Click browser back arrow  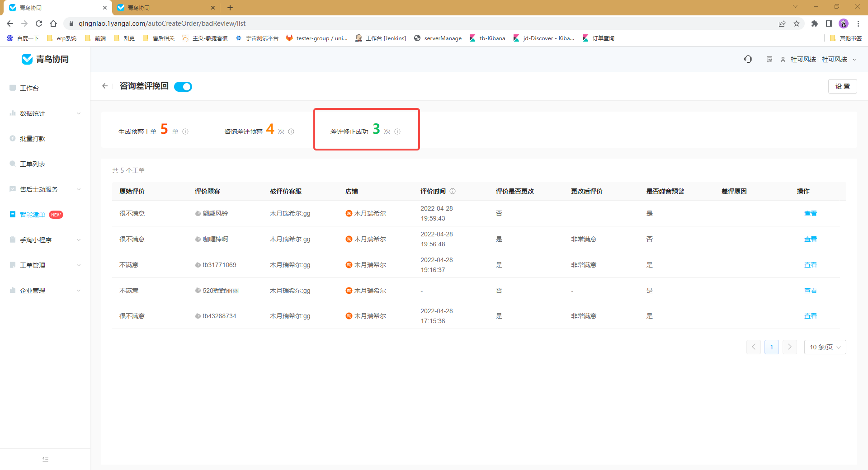pos(10,23)
